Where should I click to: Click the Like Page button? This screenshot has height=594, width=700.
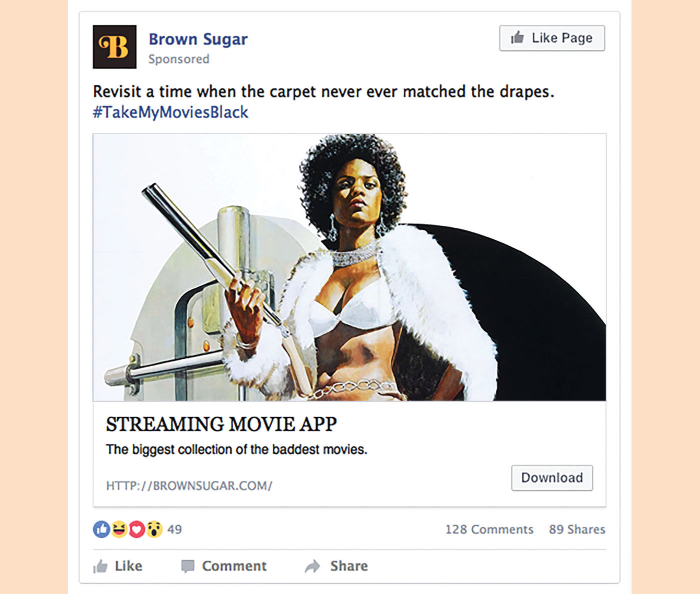[x=552, y=38]
